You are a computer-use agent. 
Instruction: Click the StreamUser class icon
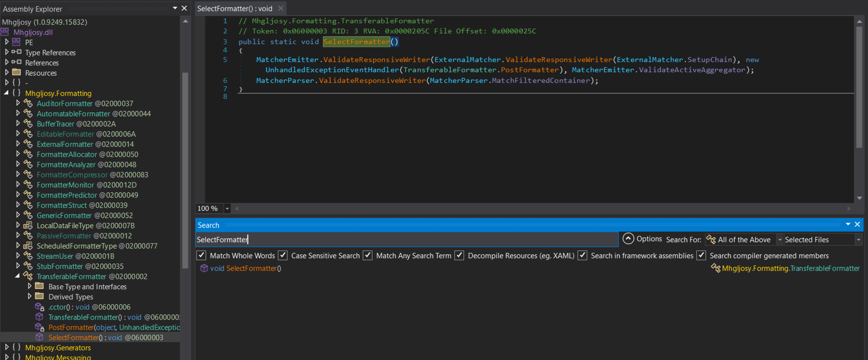click(x=28, y=256)
